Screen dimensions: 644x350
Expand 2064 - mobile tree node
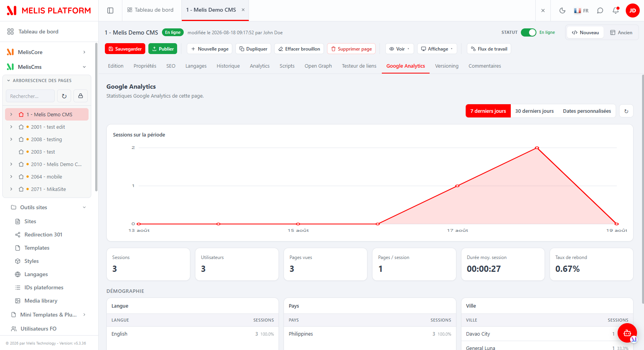pyautogui.click(x=11, y=177)
